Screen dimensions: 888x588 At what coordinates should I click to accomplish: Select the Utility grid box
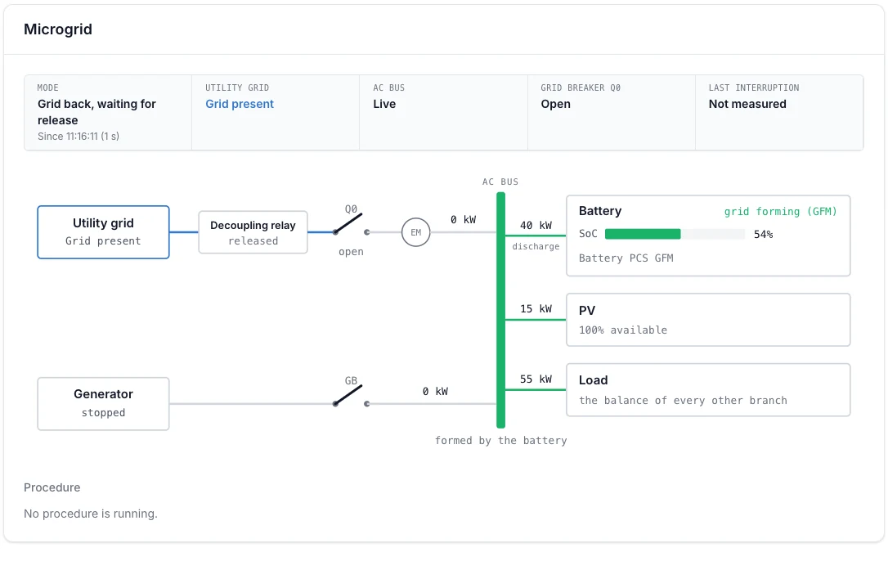103,232
